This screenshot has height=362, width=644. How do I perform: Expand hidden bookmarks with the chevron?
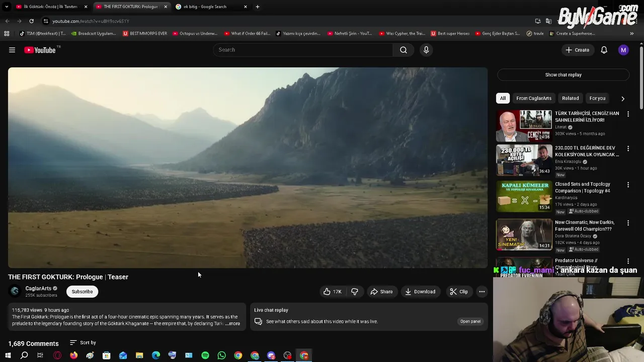coord(631,34)
